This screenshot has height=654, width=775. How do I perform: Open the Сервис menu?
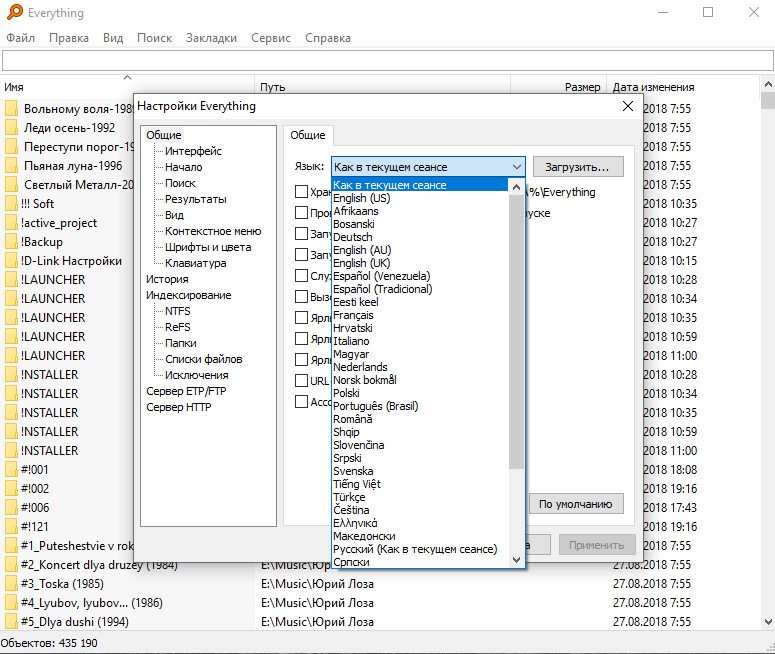click(x=271, y=38)
